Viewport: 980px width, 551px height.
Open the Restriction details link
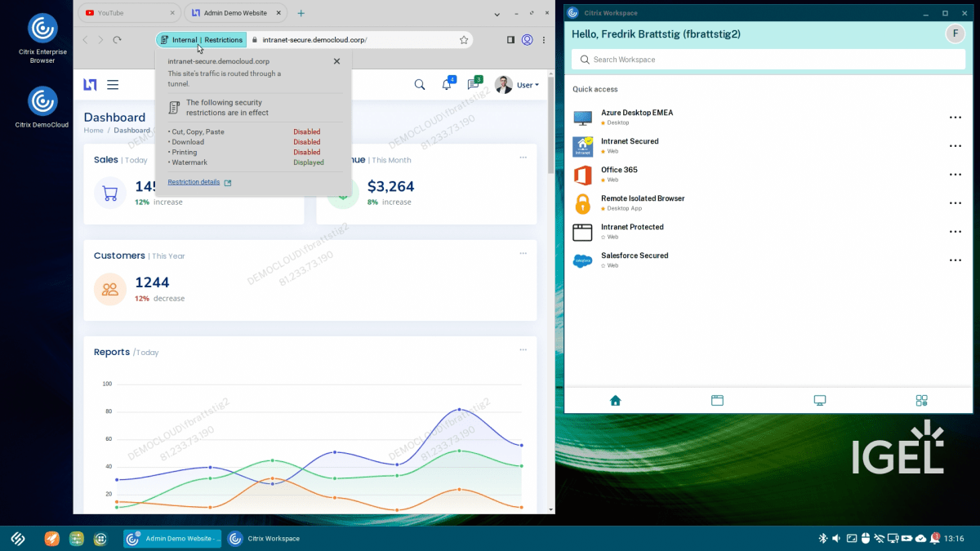194,181
